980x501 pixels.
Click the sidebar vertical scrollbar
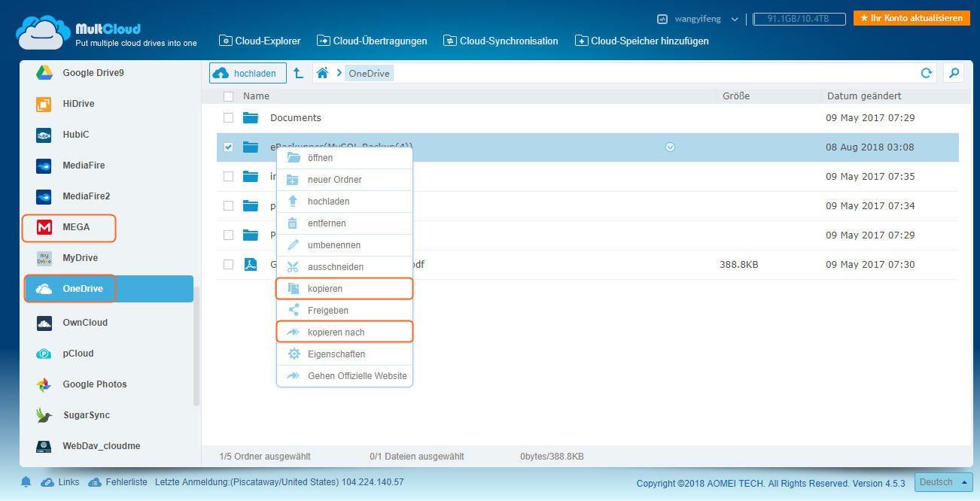[196, 346]
